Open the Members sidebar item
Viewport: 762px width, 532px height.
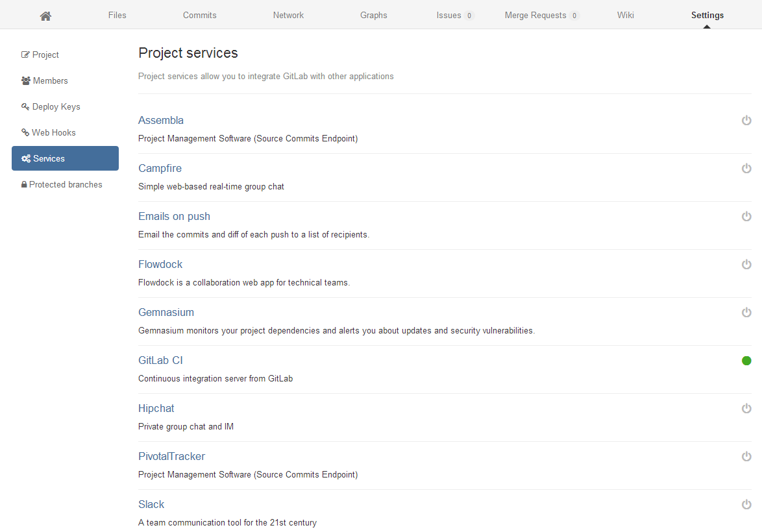(x=65, y=80)
